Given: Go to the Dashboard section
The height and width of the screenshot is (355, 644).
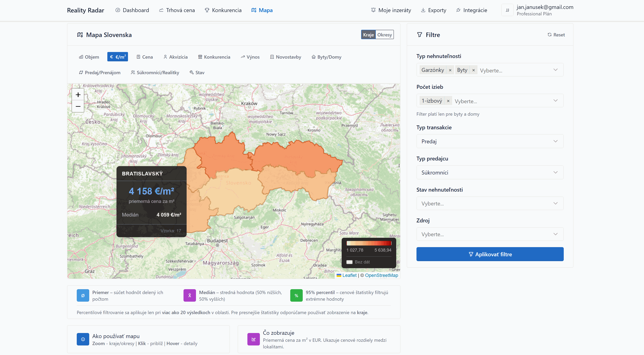Looking at the screenshot, I should pyautogui.click(x=132, y=10).
